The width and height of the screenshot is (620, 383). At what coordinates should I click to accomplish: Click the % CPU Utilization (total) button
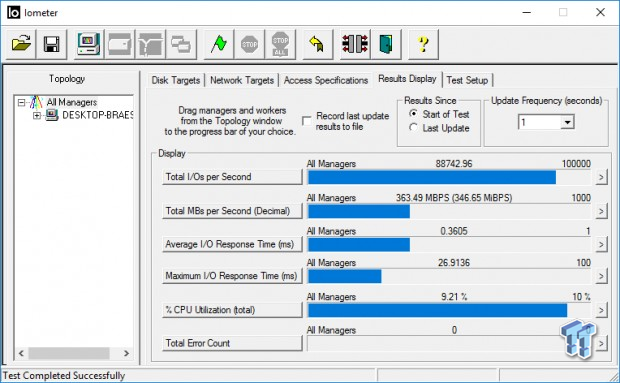pos(232,309)
